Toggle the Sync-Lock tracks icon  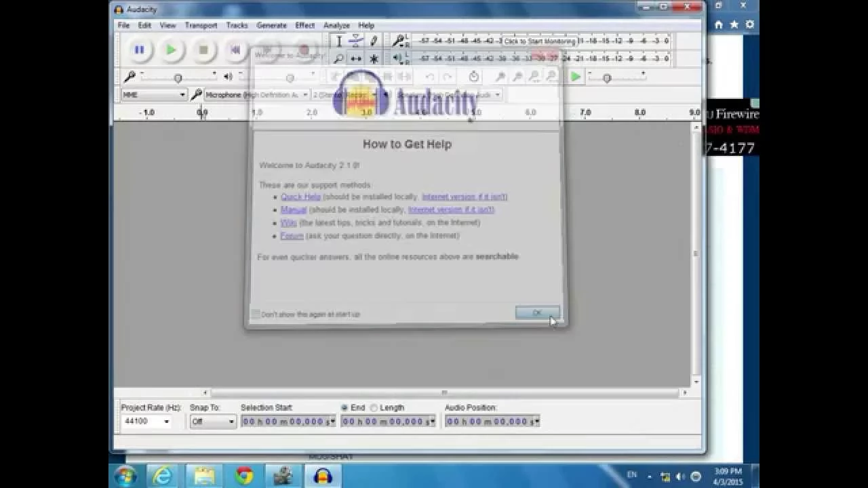pos(474,77)
